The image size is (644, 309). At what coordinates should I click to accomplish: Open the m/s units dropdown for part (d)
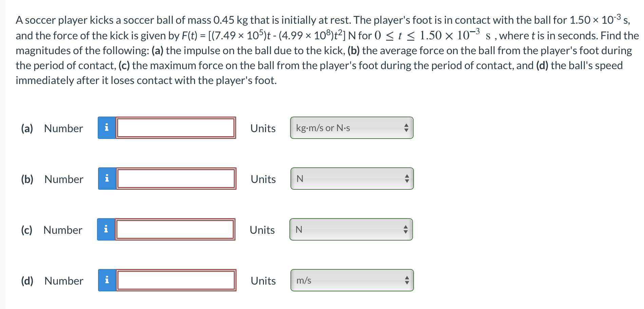[x=352, y=281]
